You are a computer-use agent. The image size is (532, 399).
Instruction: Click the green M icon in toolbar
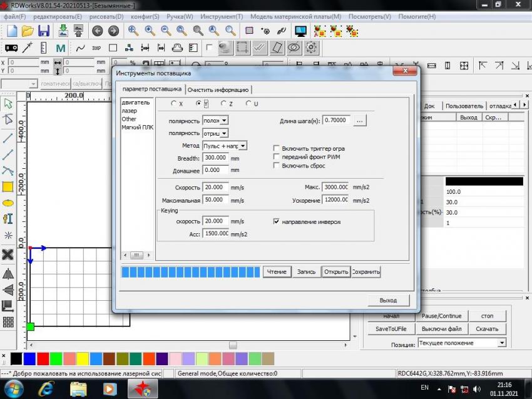61,48
